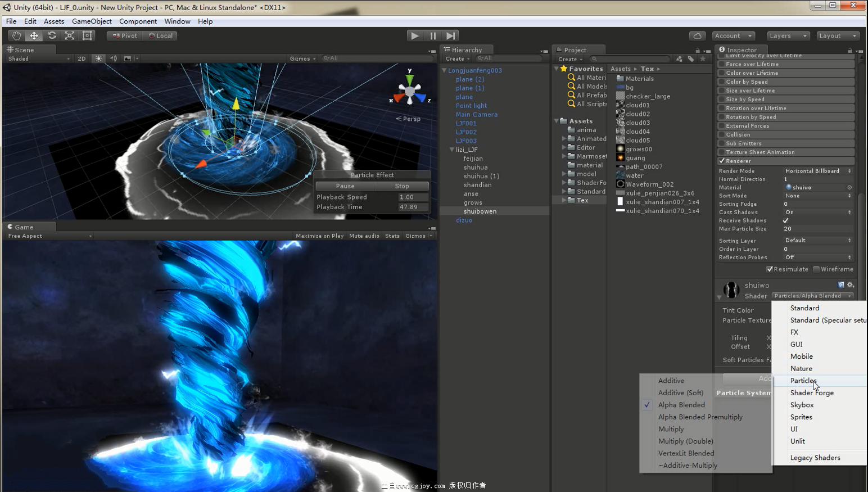Uncheck the Resimulate checkbox
The image size is (868, 492).
tap(770, 269)
